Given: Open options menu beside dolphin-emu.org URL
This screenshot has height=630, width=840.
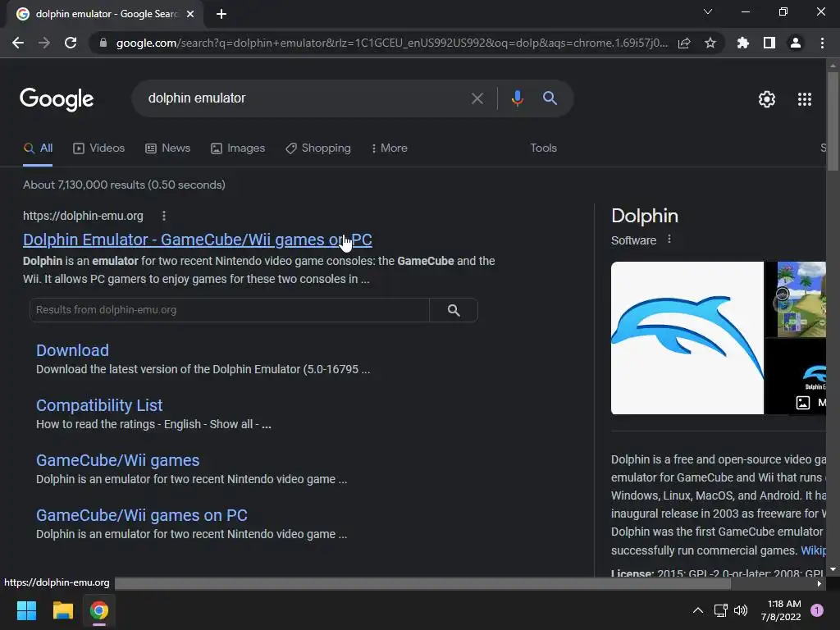Looking at the screenshot, I should (x=164, y=216).
